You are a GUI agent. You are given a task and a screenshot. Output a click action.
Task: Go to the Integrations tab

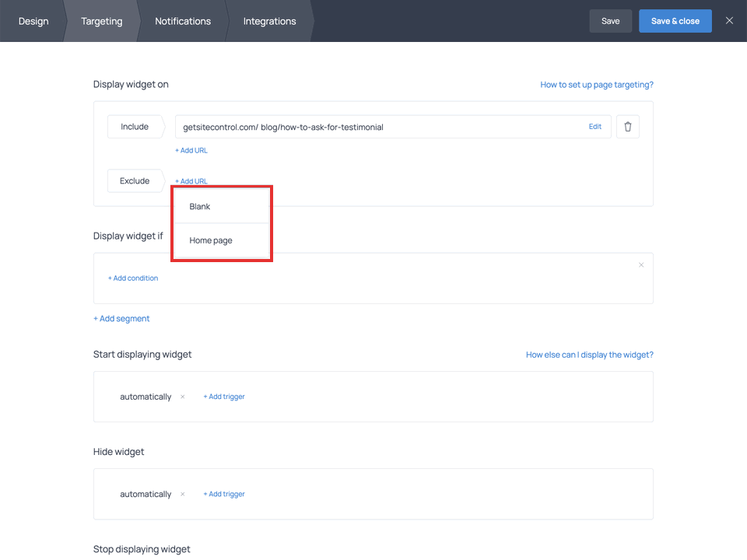click(x=268, y=21)
